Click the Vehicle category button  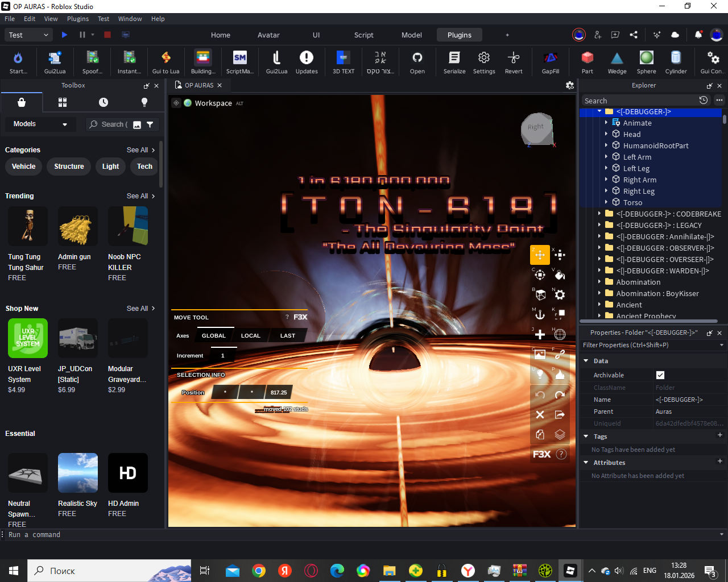click(x=24, y=167)
